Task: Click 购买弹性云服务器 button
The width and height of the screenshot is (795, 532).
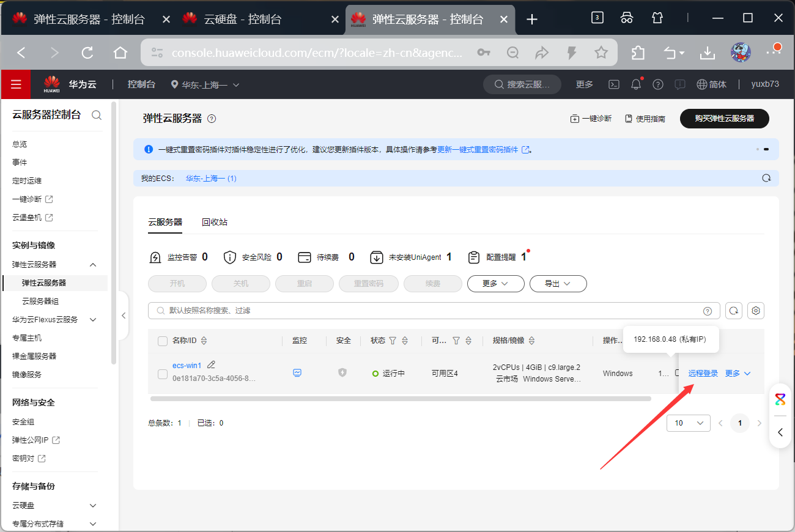Action: (725, 119)
